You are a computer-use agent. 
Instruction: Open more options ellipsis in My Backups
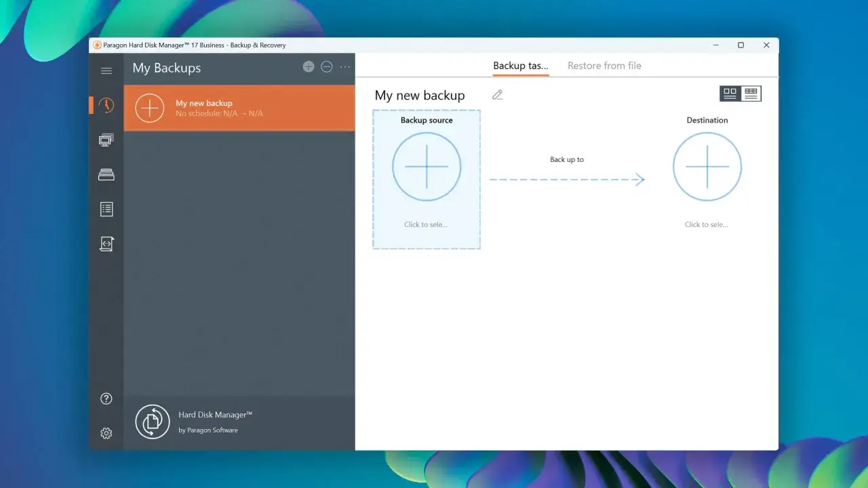pos(345,66)
